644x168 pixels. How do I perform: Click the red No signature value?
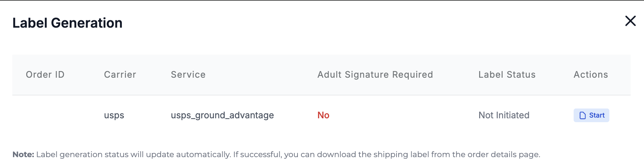point(323,115)
